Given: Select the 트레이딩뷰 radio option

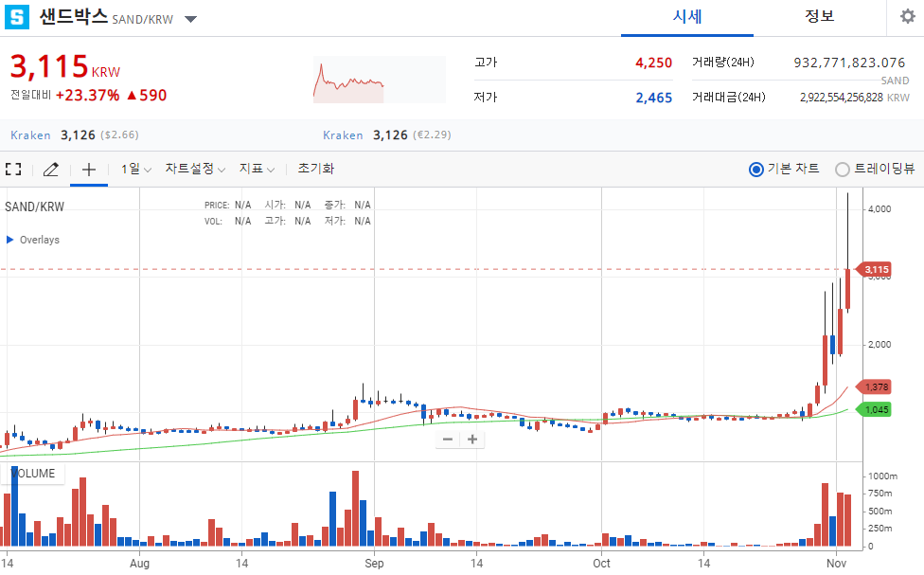Looking at the screenshot, I should (843, 170).
